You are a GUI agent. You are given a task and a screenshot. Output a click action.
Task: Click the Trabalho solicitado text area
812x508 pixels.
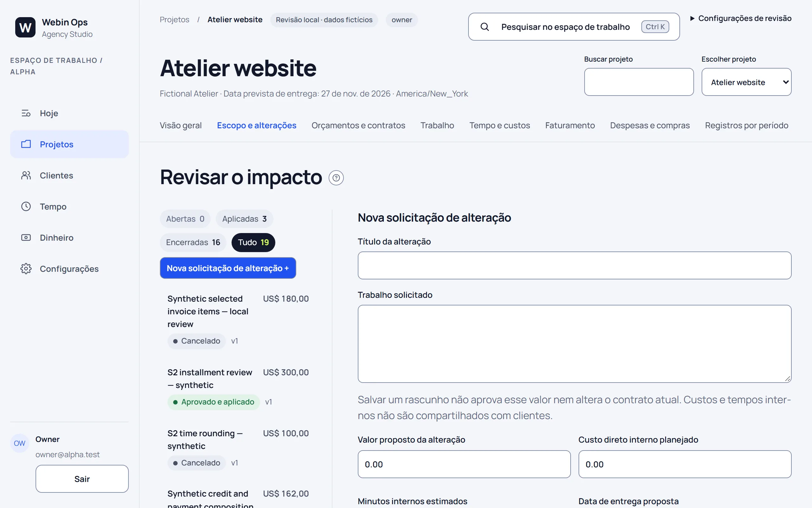(574, 344)
